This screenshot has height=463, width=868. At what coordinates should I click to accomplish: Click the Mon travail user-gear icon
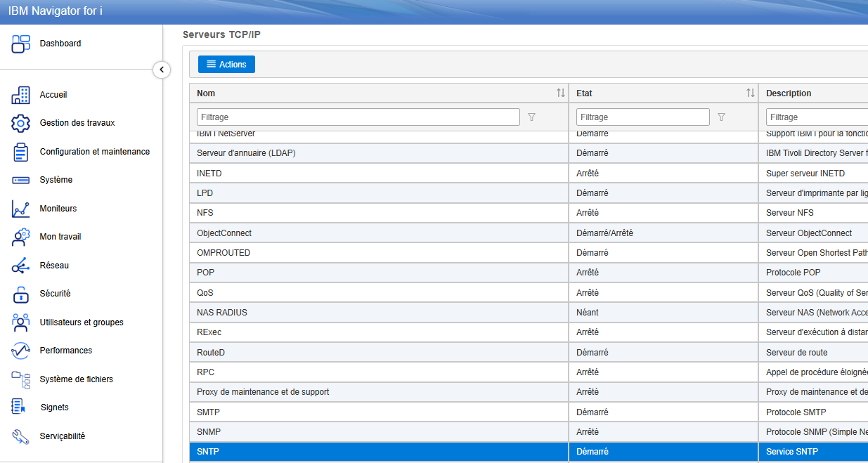tap(21, 237)
